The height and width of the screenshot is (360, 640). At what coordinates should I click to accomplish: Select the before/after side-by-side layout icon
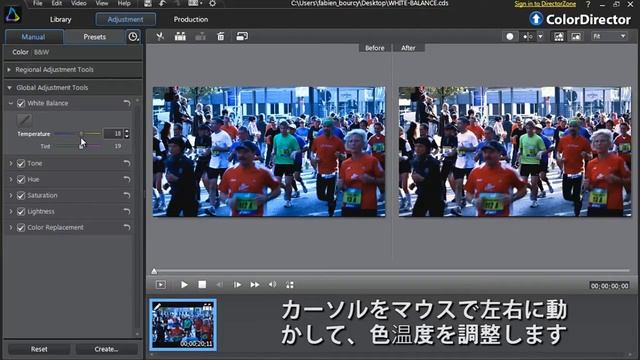pyautogui.click(x=559, y=37)
